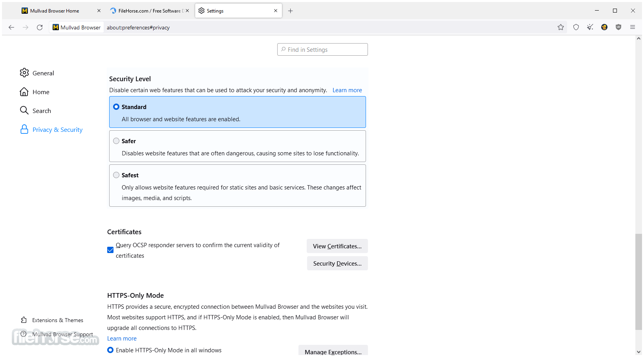Viewport: 644px width, 357px height.
Task: Close the FileHorse.com tab
Action: tap(187, 11)
